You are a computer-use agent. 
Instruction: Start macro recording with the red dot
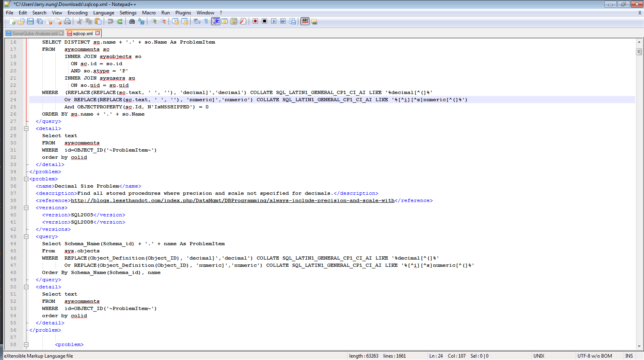coord(256,21)
